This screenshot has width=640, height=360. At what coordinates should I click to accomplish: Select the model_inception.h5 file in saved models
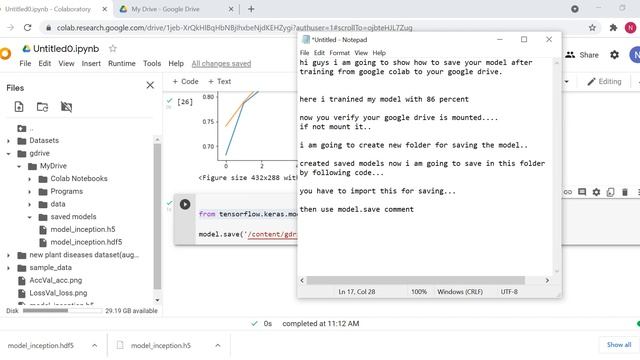coord(83,229)
